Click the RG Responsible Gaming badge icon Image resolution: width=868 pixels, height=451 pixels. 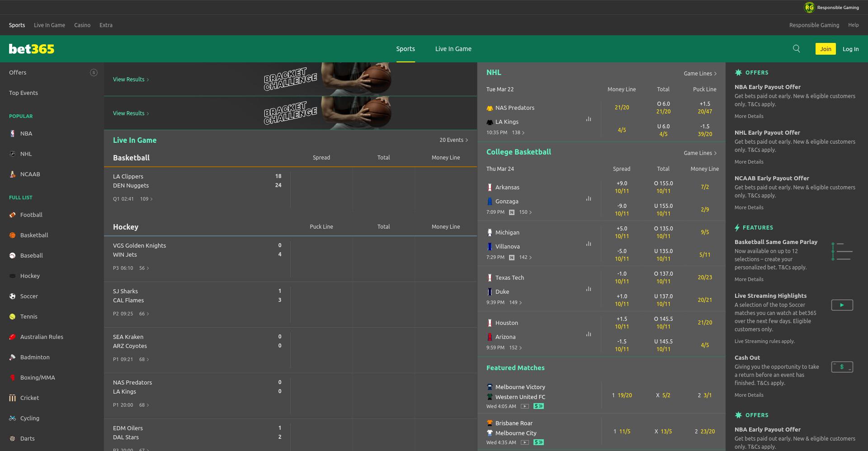[809, 7]
